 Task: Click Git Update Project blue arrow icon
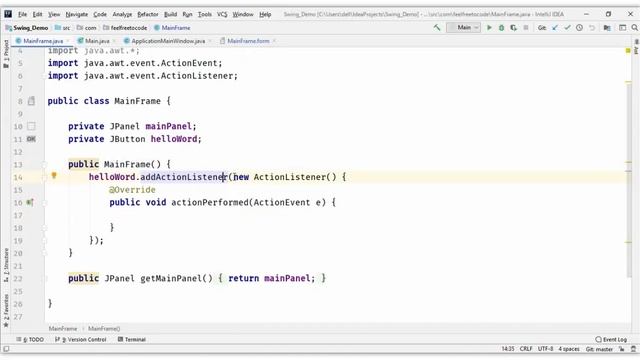[555, 28]
